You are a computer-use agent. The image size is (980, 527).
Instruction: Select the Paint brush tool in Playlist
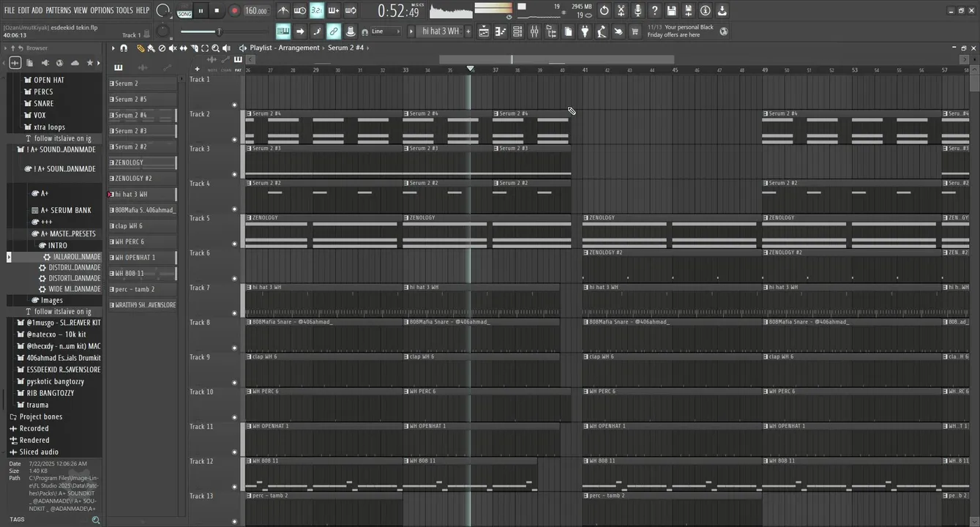tap(151, 48)
